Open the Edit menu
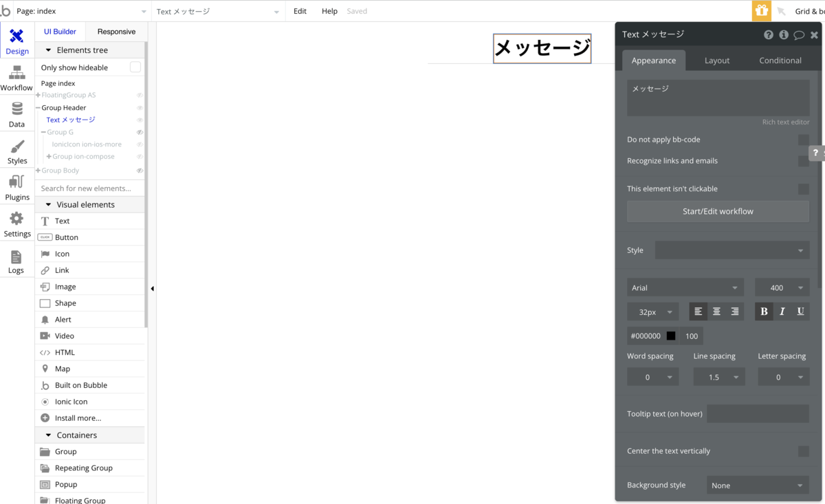The image size is (825, 504). point(300,11)
